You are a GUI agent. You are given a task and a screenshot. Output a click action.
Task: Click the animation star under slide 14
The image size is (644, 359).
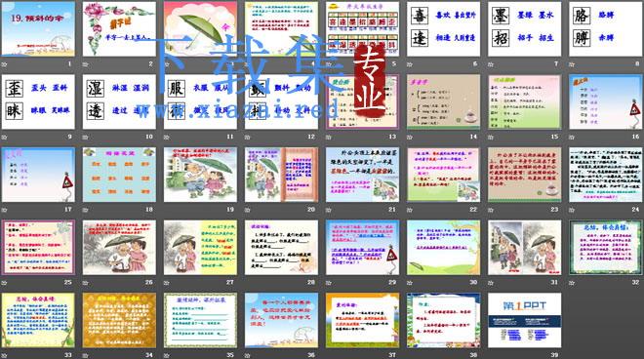[410, 137]
